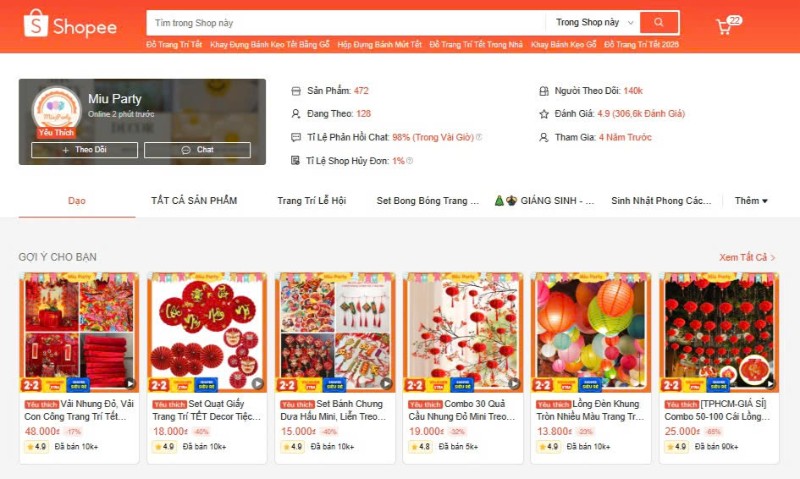Select the 'Trang Trí Lễ Hội' tab
The image size is (800, 479).
(x=311, y=200)
